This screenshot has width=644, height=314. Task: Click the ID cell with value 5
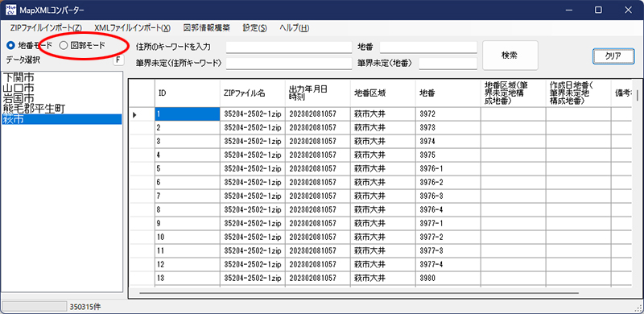[x=188, y=169]
